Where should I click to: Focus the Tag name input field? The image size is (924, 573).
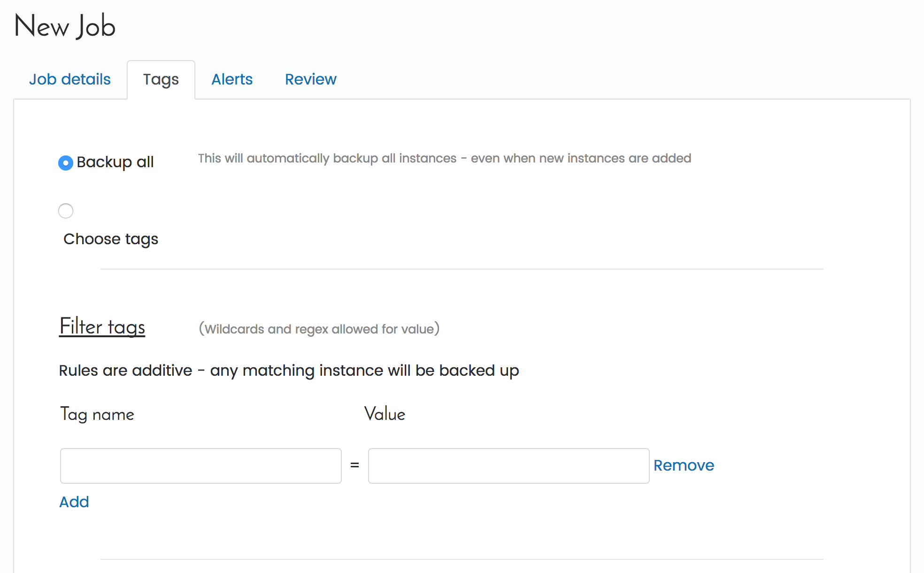[x=200, y=466]
